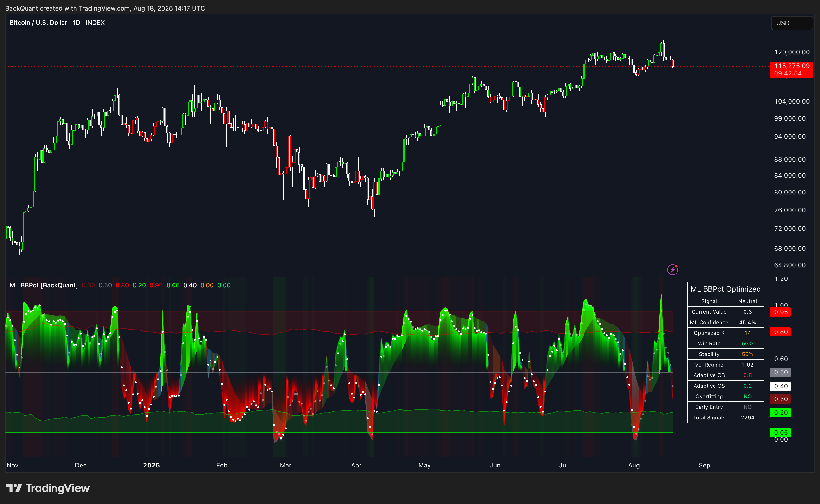This screenshot has height=504, width=820.
Task: Click the 76,000.00 price axis label
Action: pos(790,210)
